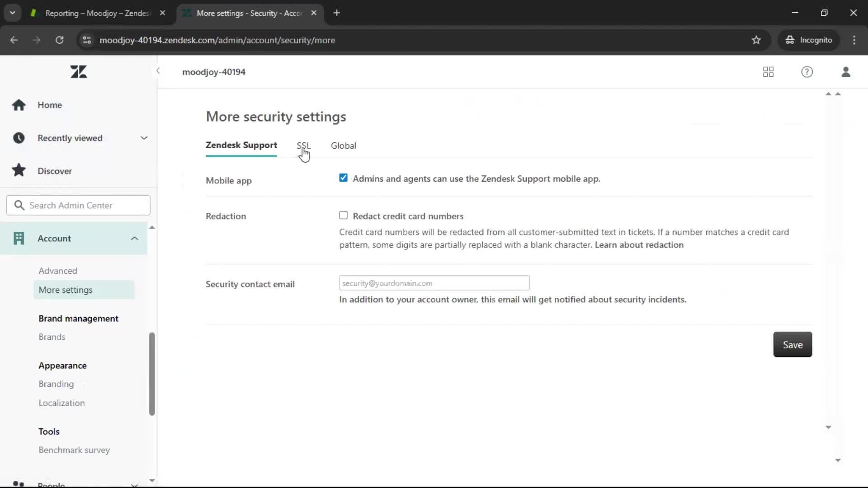This screenshot has width=868, height=488.
Task: Select the More settings browser tab
Action: point(250,13)
